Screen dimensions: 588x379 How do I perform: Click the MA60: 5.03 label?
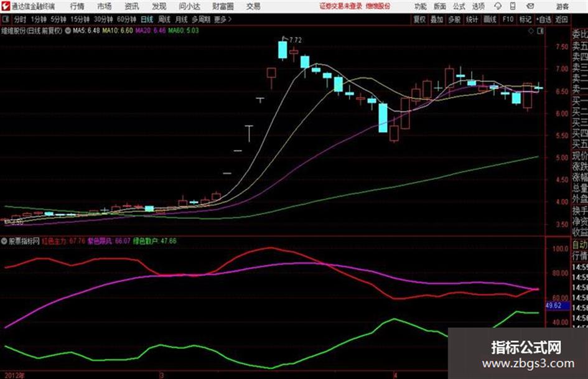click(184, 30)
